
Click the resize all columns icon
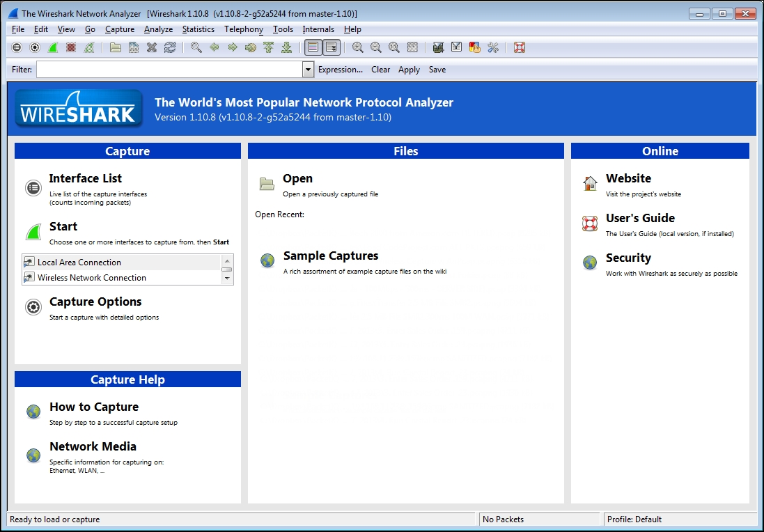412,47
